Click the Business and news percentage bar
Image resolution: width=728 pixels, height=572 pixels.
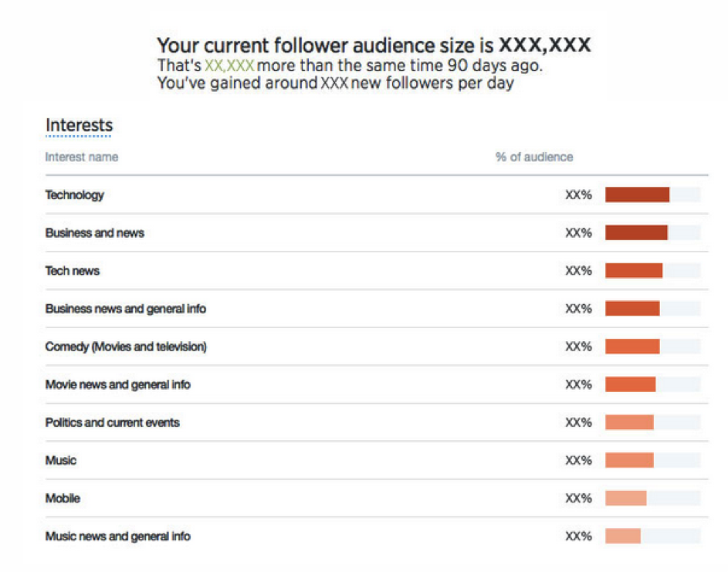pos(636,233)
